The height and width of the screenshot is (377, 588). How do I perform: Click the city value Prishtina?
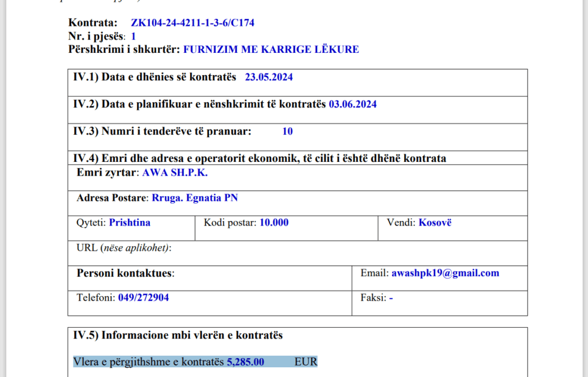(130, 222)
